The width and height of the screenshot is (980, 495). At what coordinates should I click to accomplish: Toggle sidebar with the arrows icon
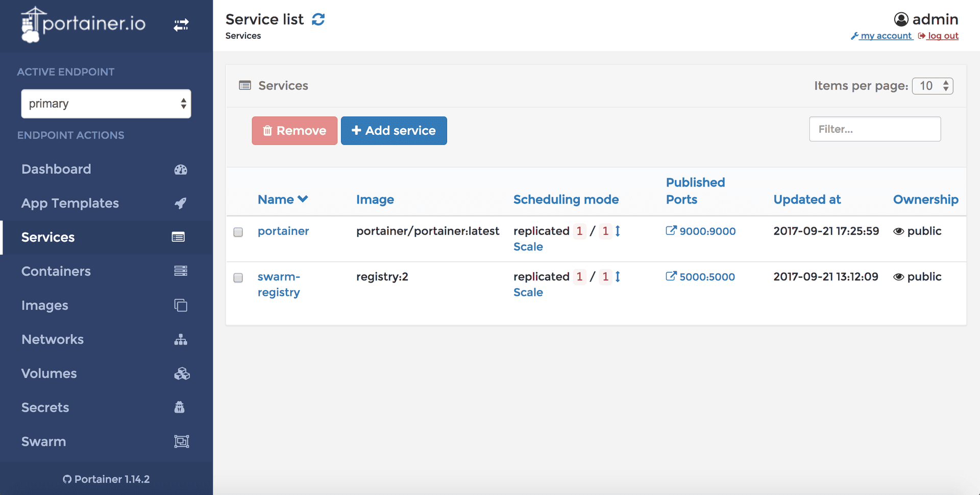tap(181, 25)
